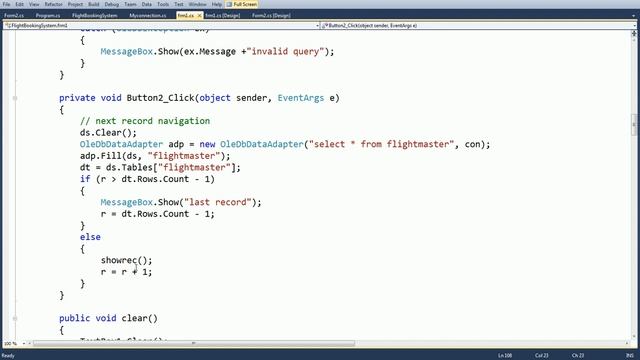Click the Full Screen toggle button

coord(242,4)
